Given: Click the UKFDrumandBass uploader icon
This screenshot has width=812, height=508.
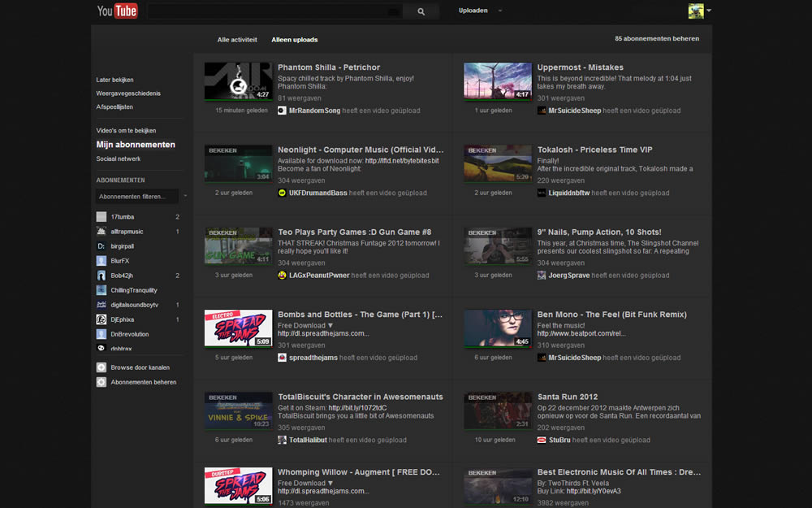Looking at the screenshot, I should point(281,193).
